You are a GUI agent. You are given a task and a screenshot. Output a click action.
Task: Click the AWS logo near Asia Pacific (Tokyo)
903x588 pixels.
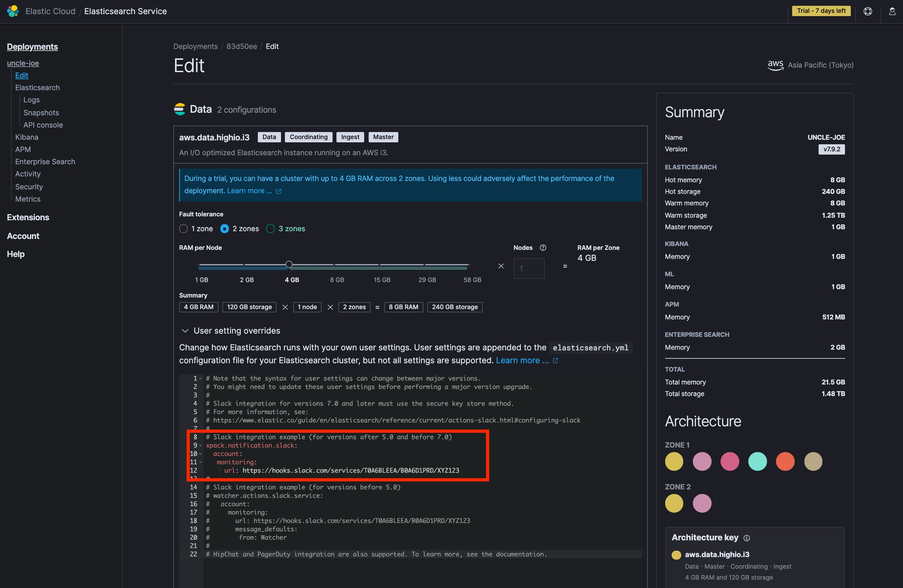(775, 65)
